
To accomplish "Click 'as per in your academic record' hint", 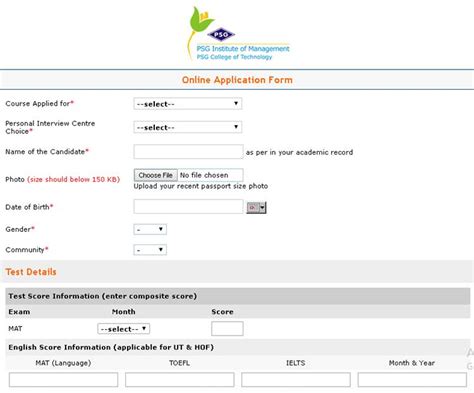I will 299,152.
